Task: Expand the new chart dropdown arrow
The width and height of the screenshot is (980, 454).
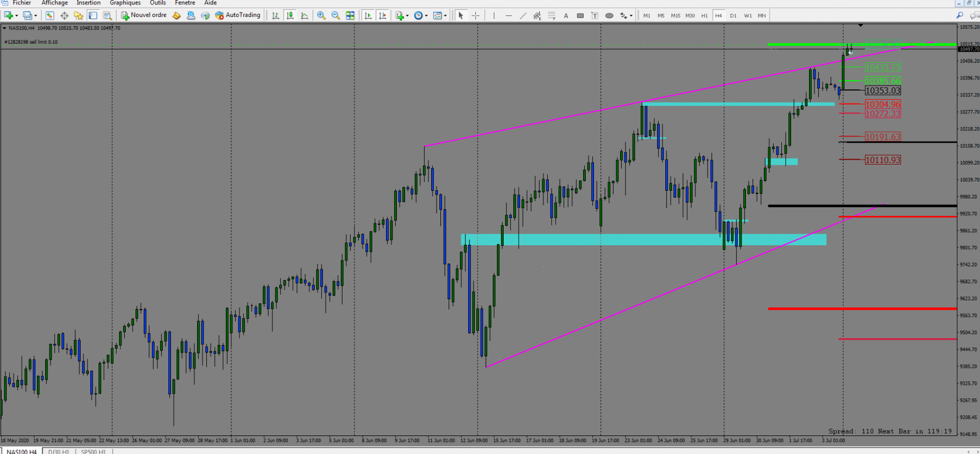Action: 17,16
